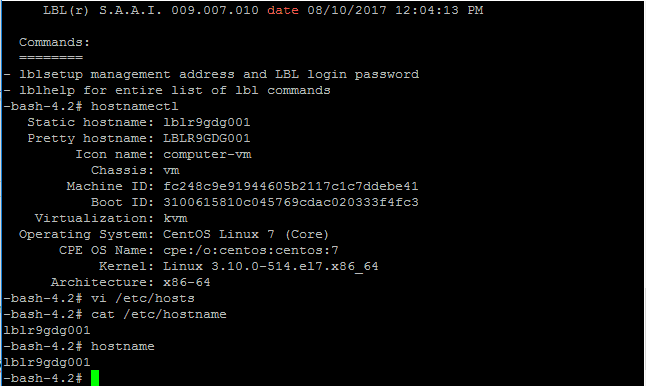
Task: Click the pretty hostname LBLR9GDG001
Action: (206, 138)
